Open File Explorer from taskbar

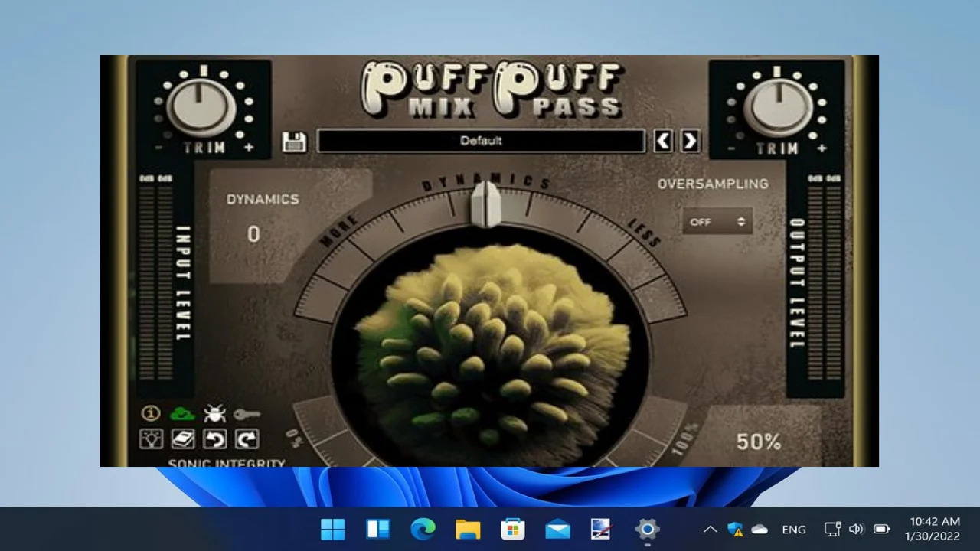[468, 529]
